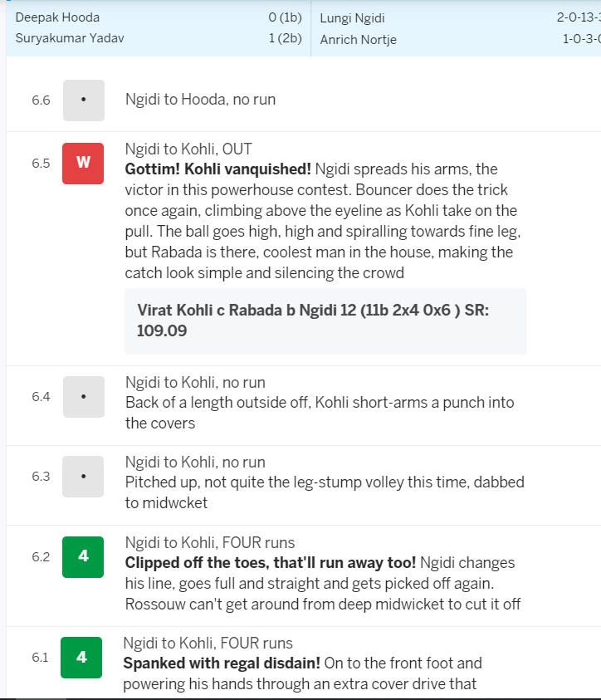This screenshot has width=601, height=700.
Task: Click the green 4 badge for ball 6.1
Action: 81,658
